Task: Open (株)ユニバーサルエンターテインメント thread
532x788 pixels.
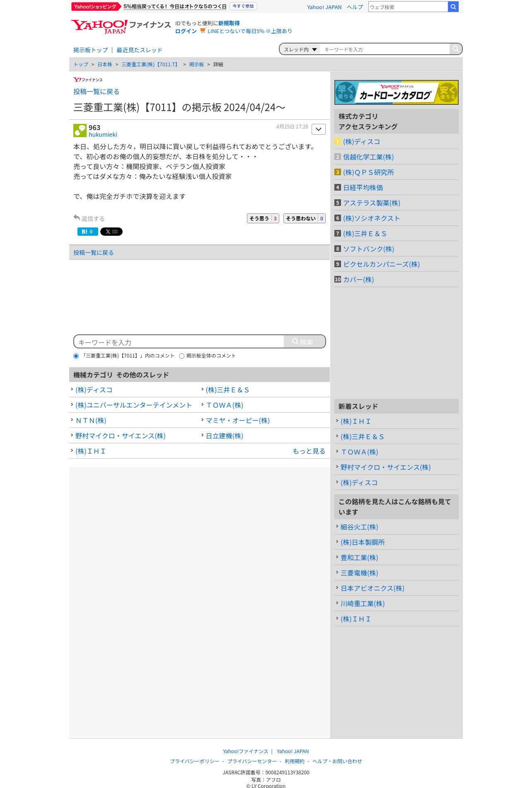Action: click(x=133, y=405)
